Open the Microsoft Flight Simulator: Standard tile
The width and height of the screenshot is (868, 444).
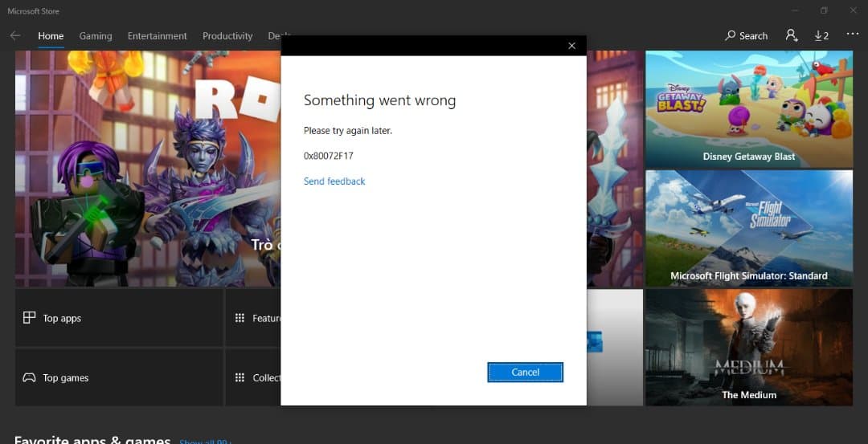click(749, 228)
